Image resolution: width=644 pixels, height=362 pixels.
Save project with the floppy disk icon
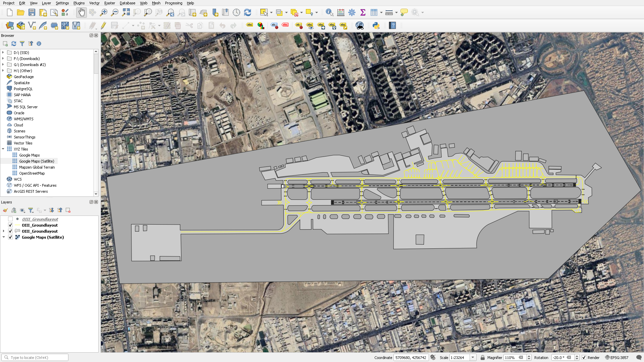tap(32, 13)
